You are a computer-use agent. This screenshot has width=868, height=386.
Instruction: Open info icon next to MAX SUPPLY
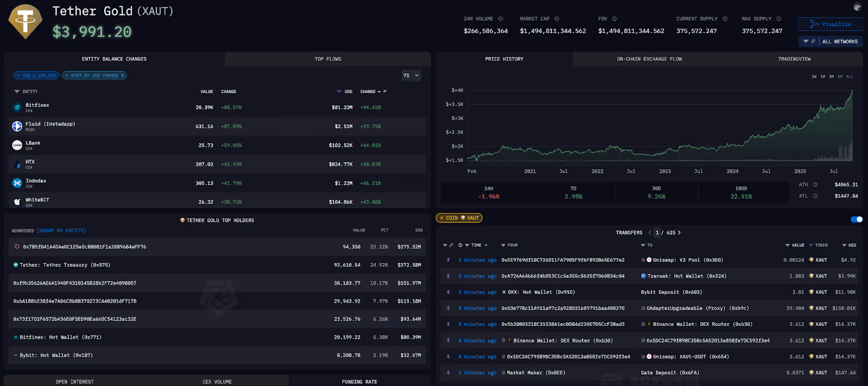click(778, 19)
